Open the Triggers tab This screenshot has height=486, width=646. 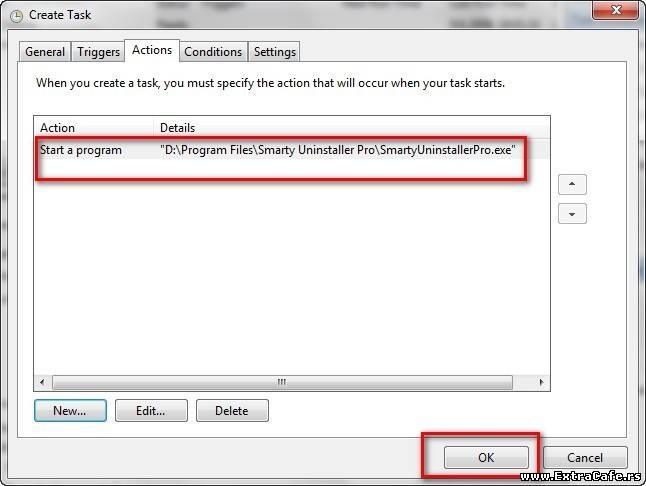(98, 52)
